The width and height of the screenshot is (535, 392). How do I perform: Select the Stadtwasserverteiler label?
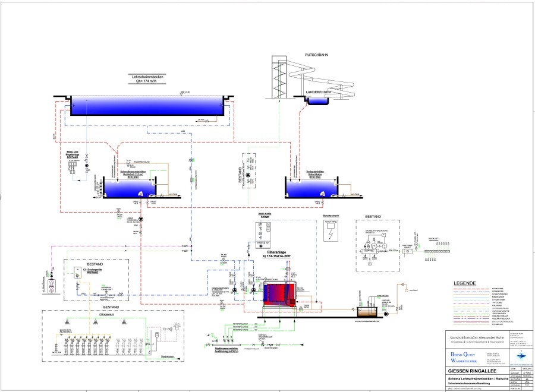(226, 350)
